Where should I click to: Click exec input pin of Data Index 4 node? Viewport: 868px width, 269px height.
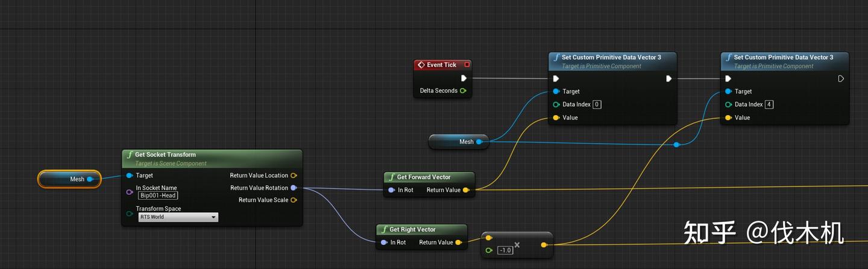728,78
